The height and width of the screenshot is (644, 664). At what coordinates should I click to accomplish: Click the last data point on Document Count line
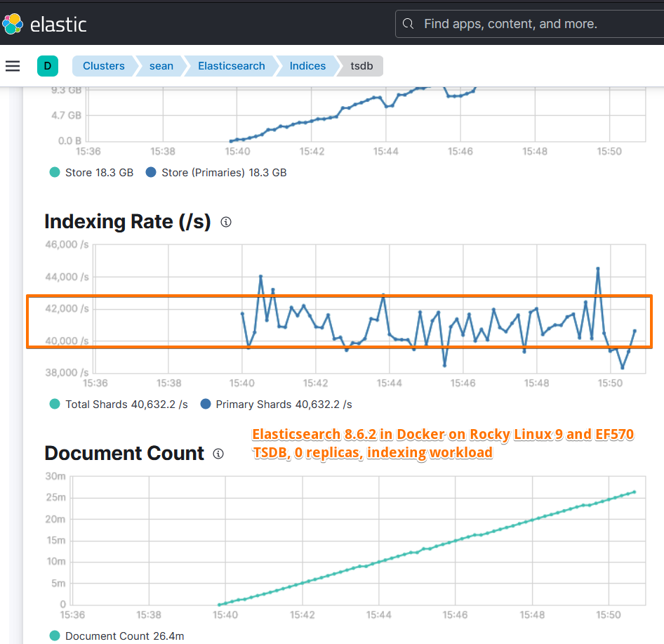[x=635, y=492]
